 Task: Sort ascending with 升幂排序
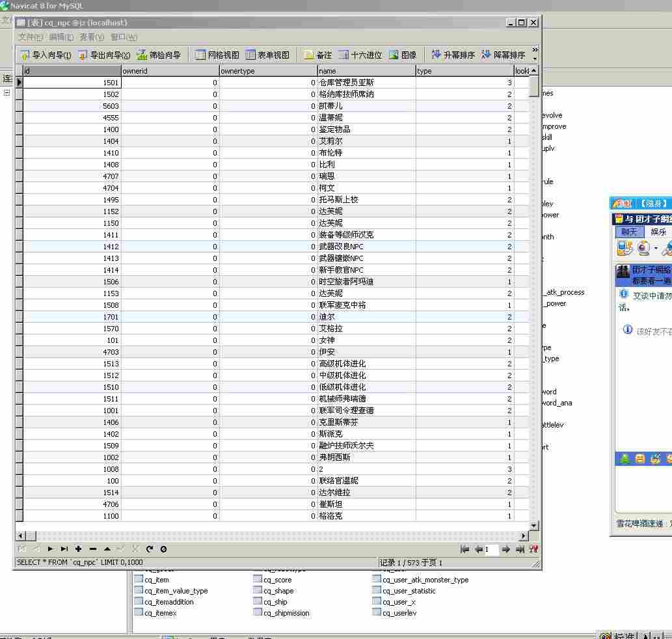click(x=453, y=55)
